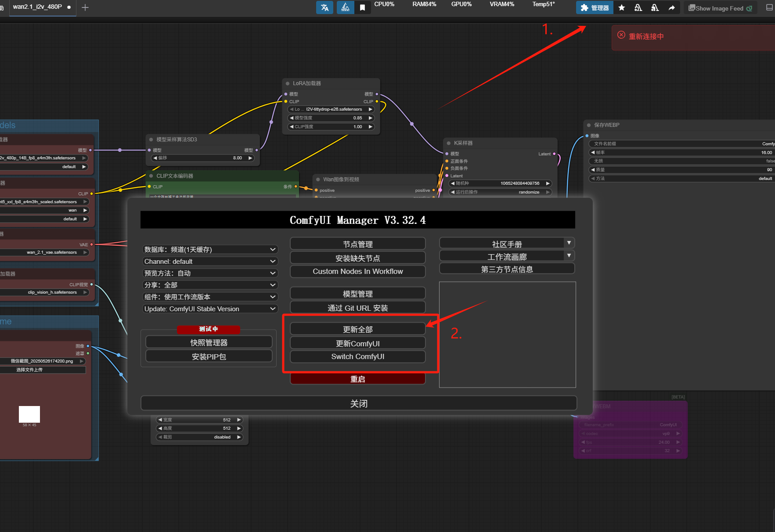Image resolution: width=775 pixels, height=532 pixels.
Task: Collapse K采样器 node via its title dot
Action: pyautogui.click(x=449, y=143)
